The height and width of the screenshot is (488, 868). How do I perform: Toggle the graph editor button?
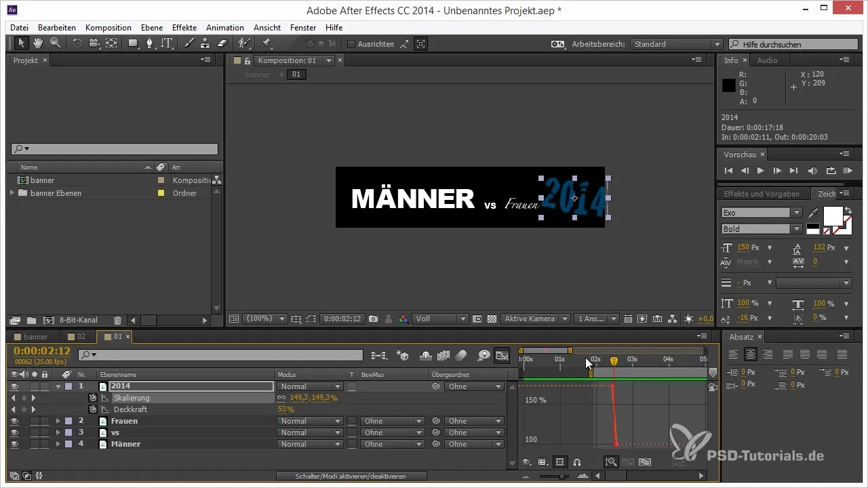click(x=502, y=354)
